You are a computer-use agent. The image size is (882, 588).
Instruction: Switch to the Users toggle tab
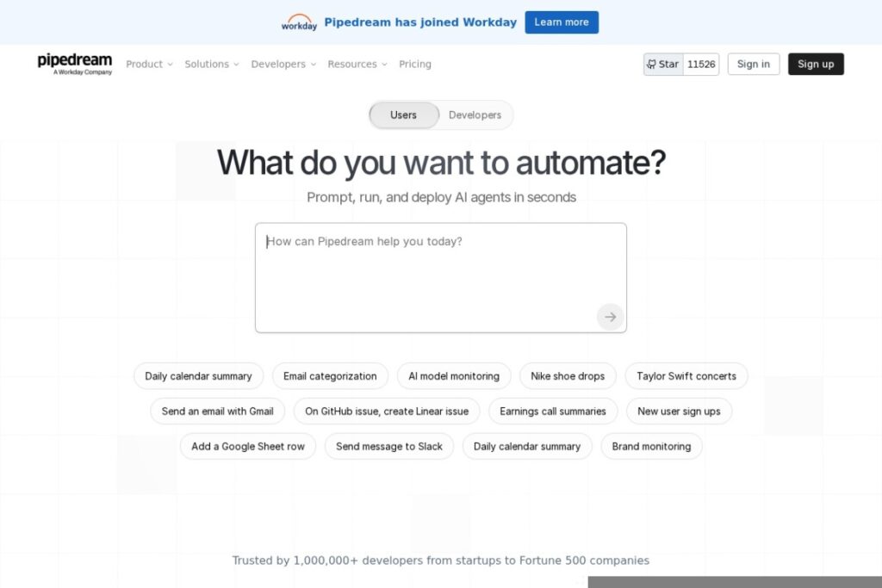point(404,115)
